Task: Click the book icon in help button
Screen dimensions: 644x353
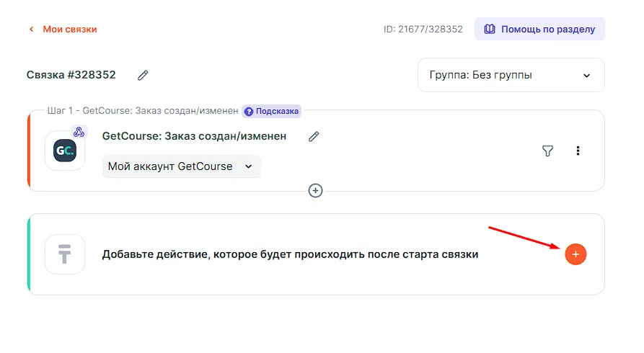Action: [490, 30]
